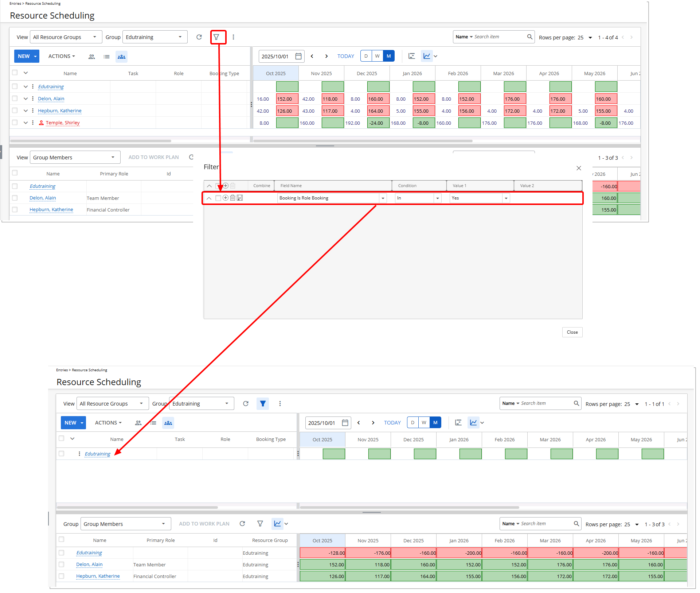The image size is (700, 593).
Task: Click the Close button in the Filter dialog
Action: pos(572,332)
